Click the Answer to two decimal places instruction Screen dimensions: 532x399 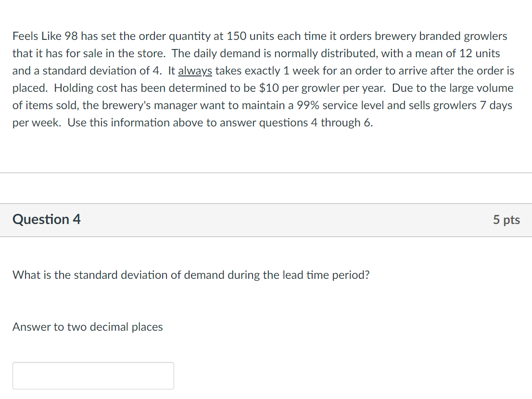pyautogui.click(x=88, y=327)
